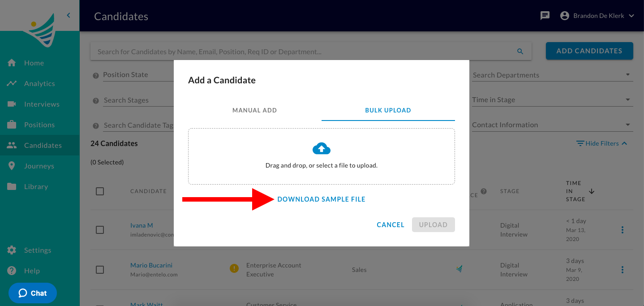Open the Search Candidate Tags filter
This screenshot has width=644, height=306.
(x=138, y=125)
